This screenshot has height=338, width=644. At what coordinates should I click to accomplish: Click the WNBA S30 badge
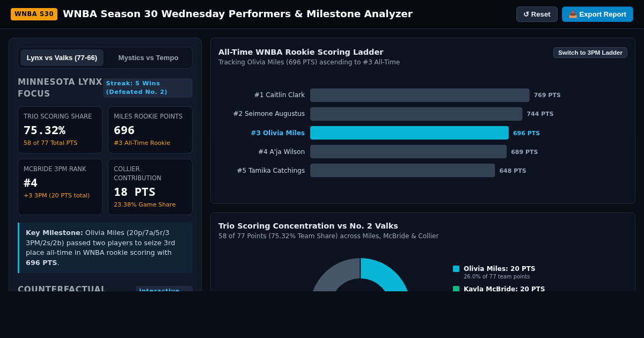click(34, 14)
